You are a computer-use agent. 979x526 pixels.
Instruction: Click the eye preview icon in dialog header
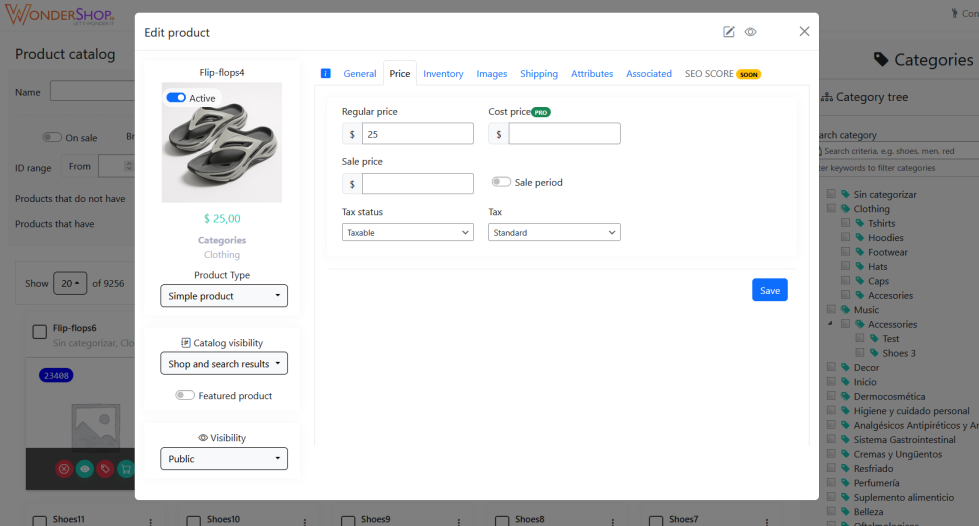[x=750, y=32]
